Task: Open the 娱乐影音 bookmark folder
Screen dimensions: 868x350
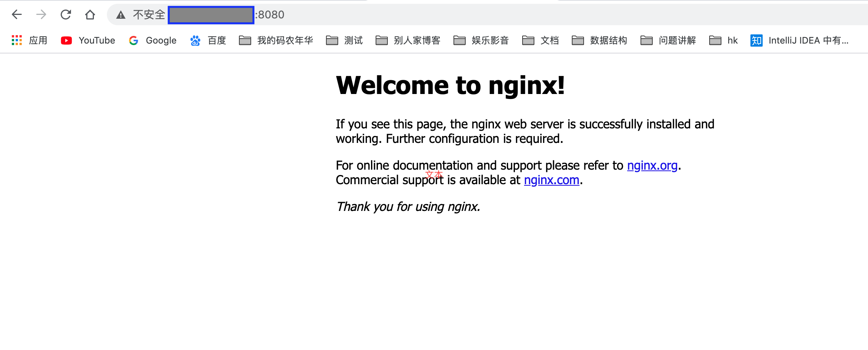Action: tap(481, 40)
